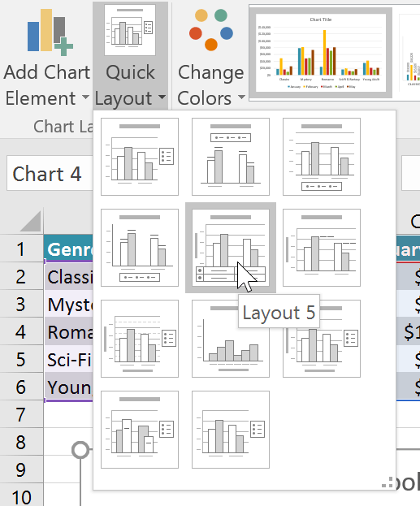The height and width of the screenshot is (506, 420).
Task: Apply Layout 11 without chart title
Action: pyautogui.click(x=231, y=430)
